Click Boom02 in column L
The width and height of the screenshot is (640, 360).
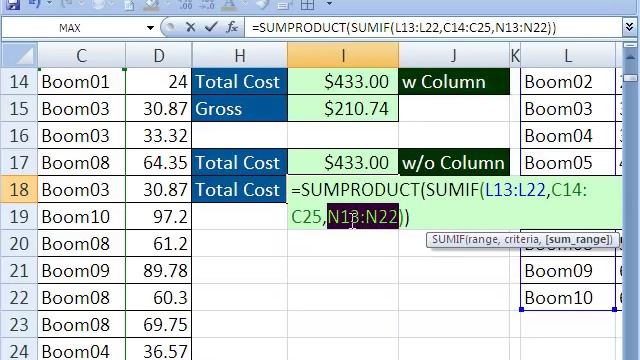pyautogui.click(x=568, y=82)
